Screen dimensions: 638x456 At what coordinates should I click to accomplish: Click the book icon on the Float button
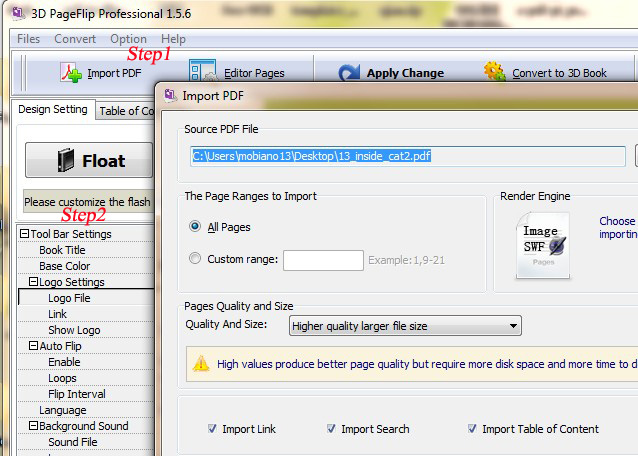click(66, 160)
